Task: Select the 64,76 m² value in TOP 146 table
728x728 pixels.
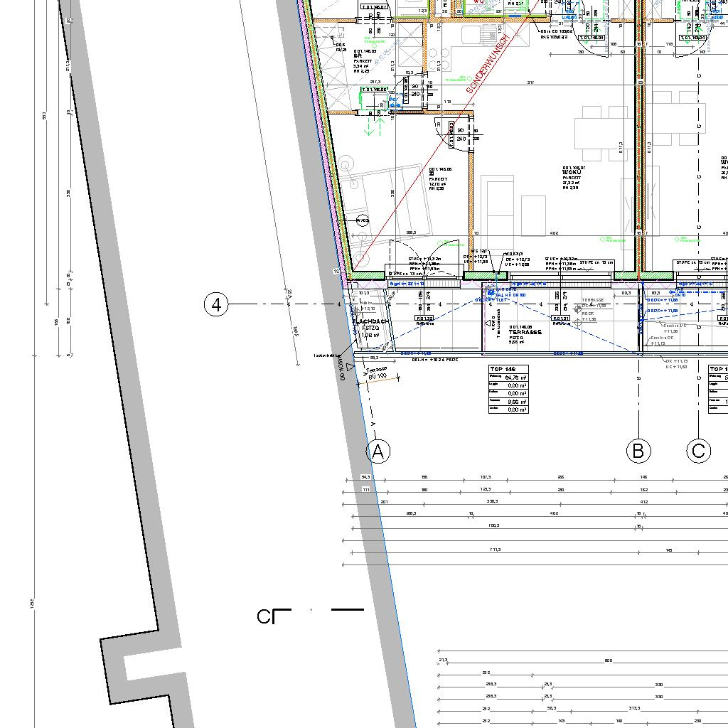Action: [516, 378]
